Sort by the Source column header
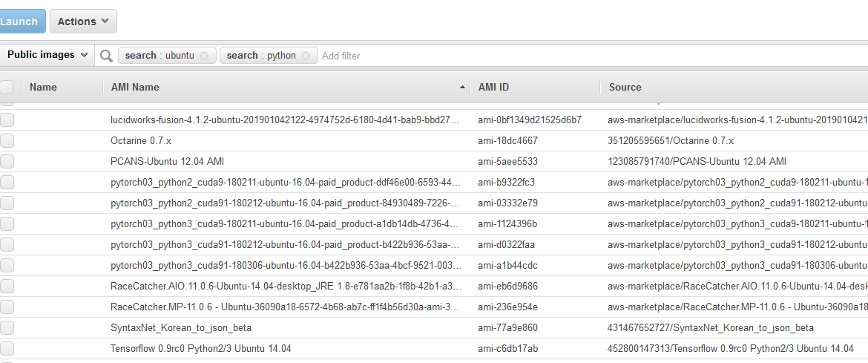868x363 pixels. (x=625, y=87)
